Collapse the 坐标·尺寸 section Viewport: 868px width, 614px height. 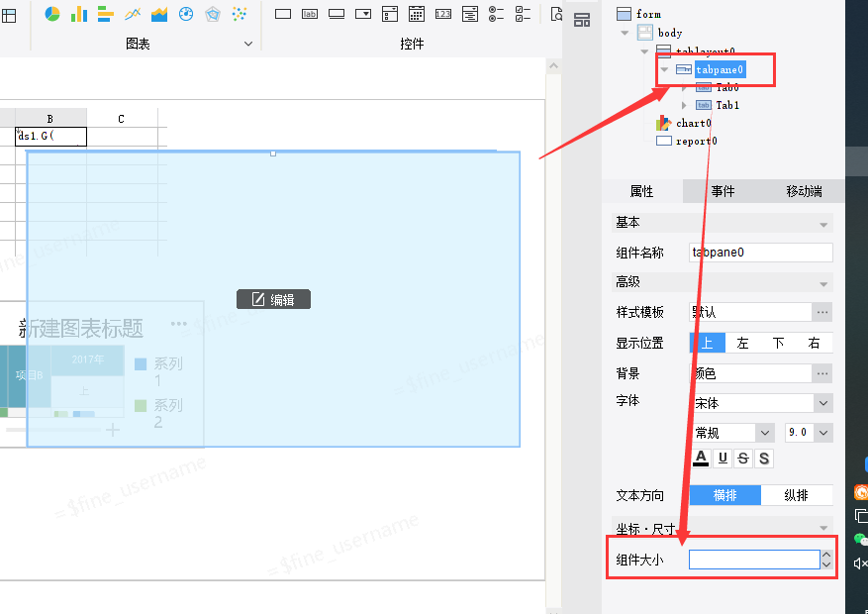(823, 528)
